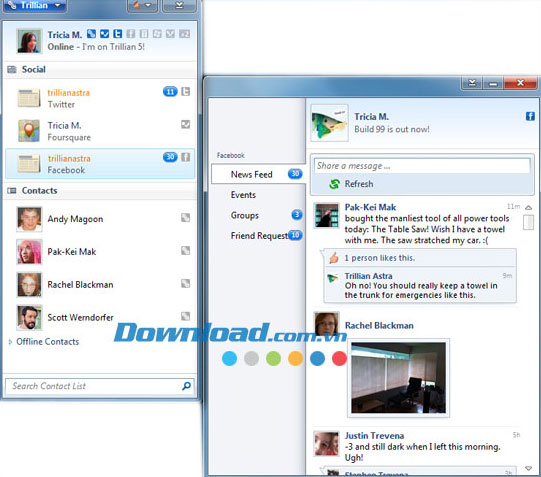
Task: Collapse the contact list with the double-arrow button
Action: click(179, 5)
